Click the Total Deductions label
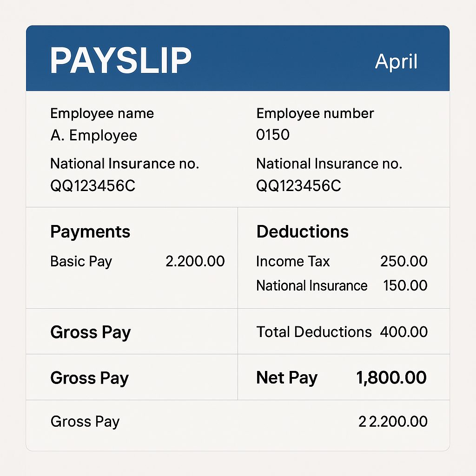Image resolution: width=476 pixels, height=476 pixels. click(x=314, y=332)
